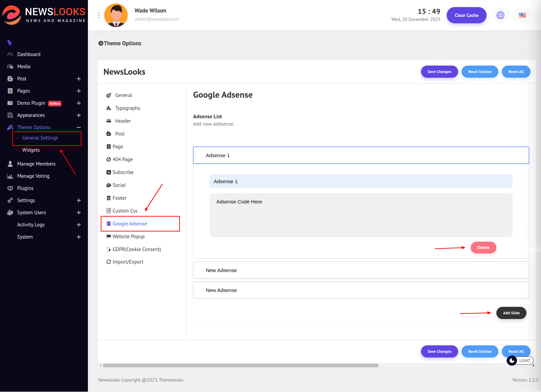The image size is (541, 392).
Task: Click the globe icon in the header
Action: [x=500, y=15]
